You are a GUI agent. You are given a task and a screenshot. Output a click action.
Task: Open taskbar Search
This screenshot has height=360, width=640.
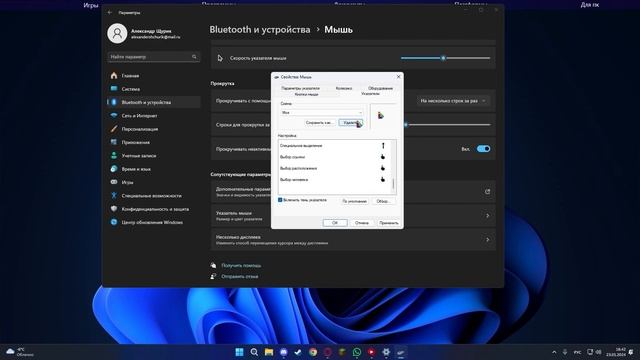(254, 352)
